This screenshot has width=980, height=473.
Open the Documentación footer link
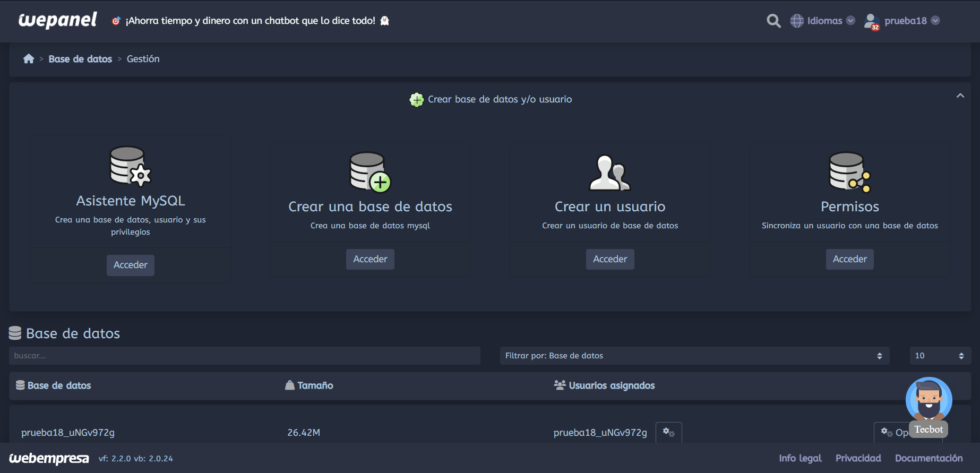[929, 458]
